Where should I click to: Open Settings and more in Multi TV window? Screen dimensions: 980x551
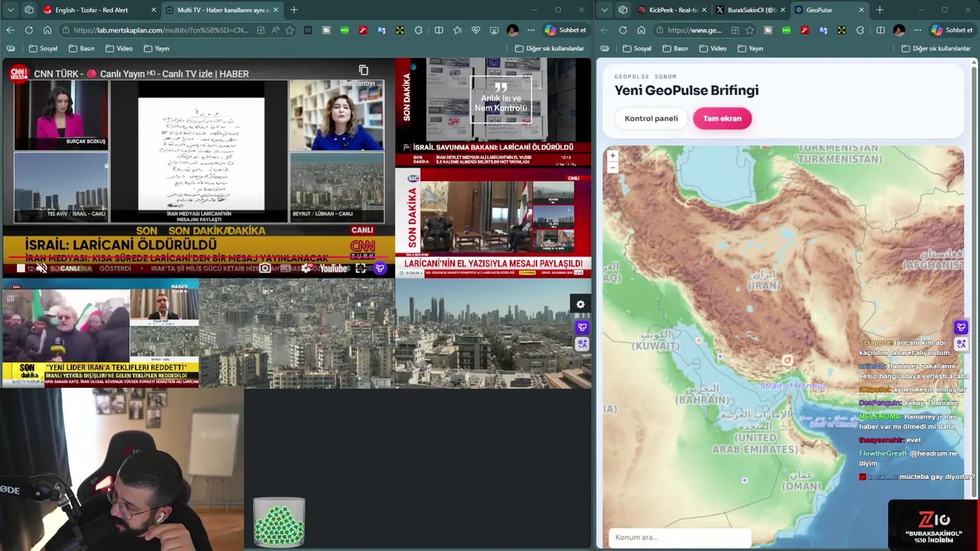point(531,30)
